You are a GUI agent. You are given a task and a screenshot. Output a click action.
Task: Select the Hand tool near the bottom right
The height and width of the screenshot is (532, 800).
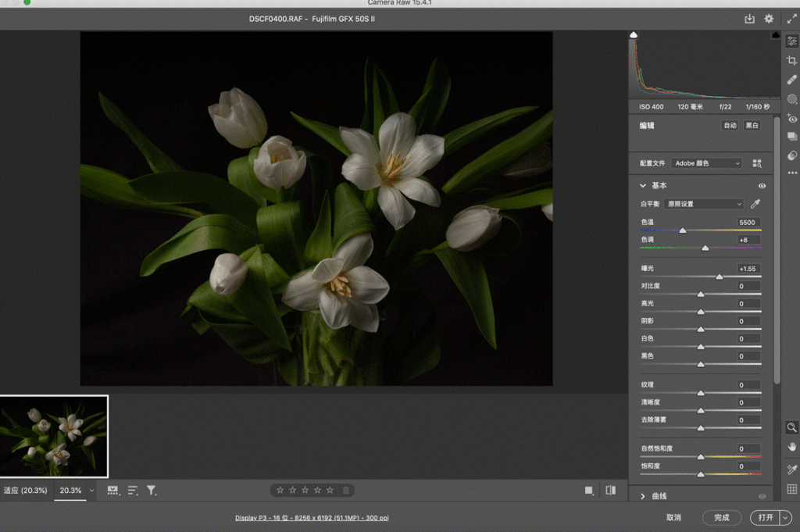pos(792,448)
